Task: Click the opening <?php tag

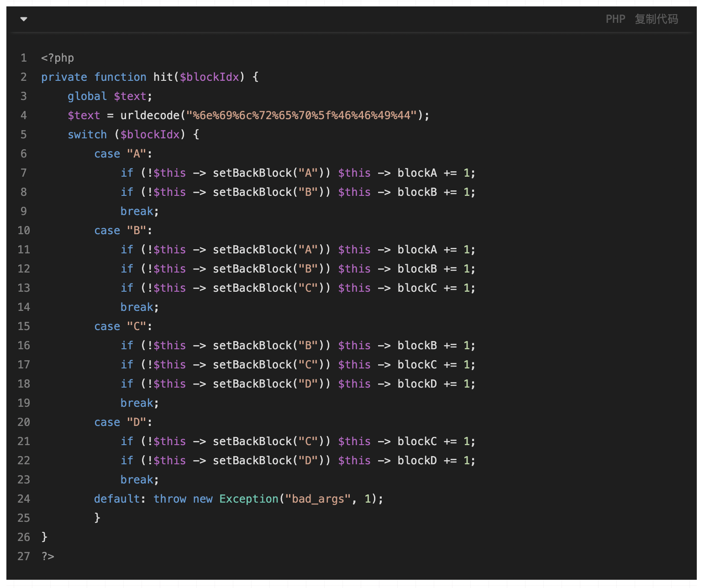Action: click(x=58, y=58)
